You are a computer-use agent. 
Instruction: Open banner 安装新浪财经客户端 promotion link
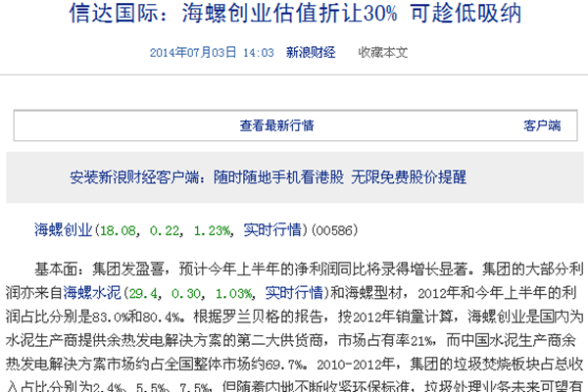(269, 177)
